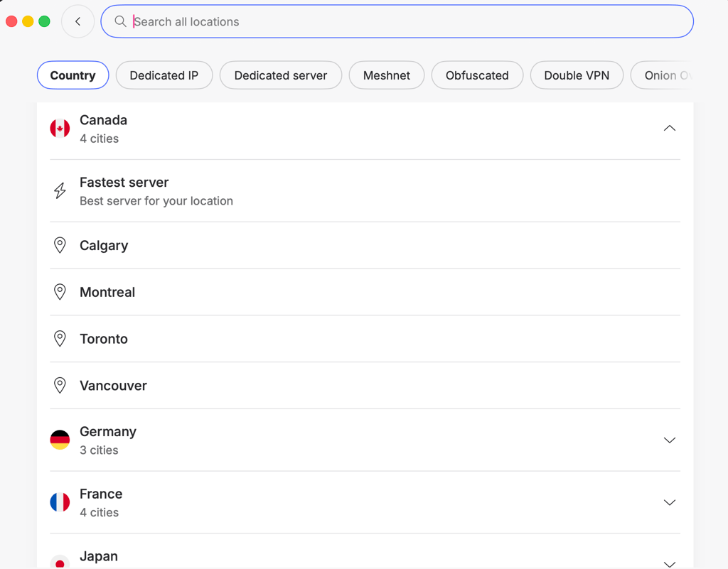Click the pin icon next to Calgary
Screen dimensions: 728x569
(x=60, y=245)
